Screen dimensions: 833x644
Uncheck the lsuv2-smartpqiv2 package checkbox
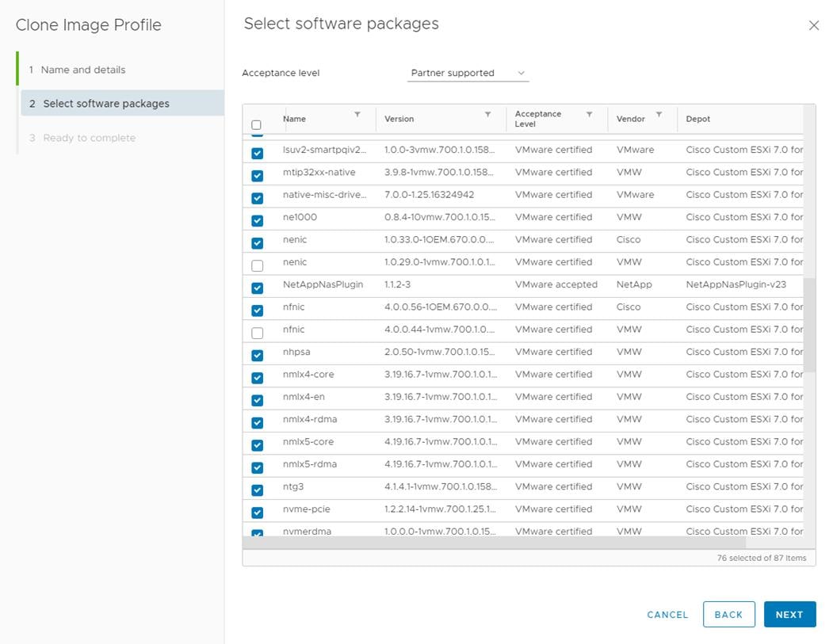click(257, 154)
